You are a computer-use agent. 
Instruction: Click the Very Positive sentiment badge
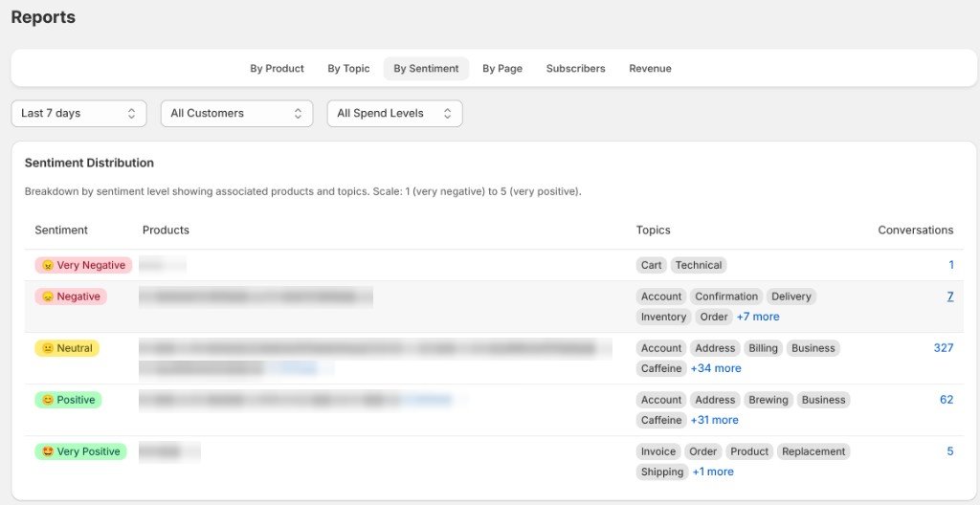80,451
